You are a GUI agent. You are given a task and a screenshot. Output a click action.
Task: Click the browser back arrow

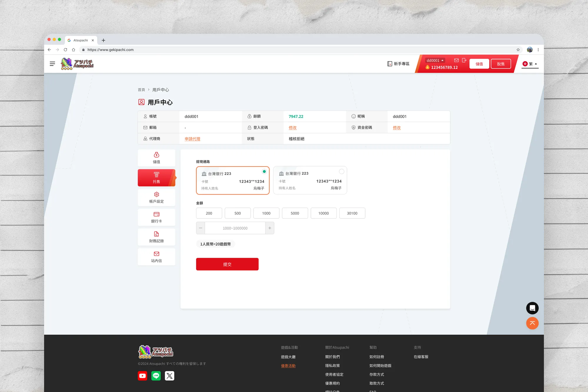pos(49,50)
